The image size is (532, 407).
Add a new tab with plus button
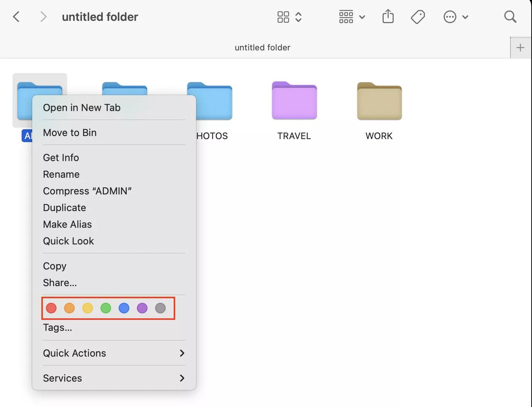point(520,48)
